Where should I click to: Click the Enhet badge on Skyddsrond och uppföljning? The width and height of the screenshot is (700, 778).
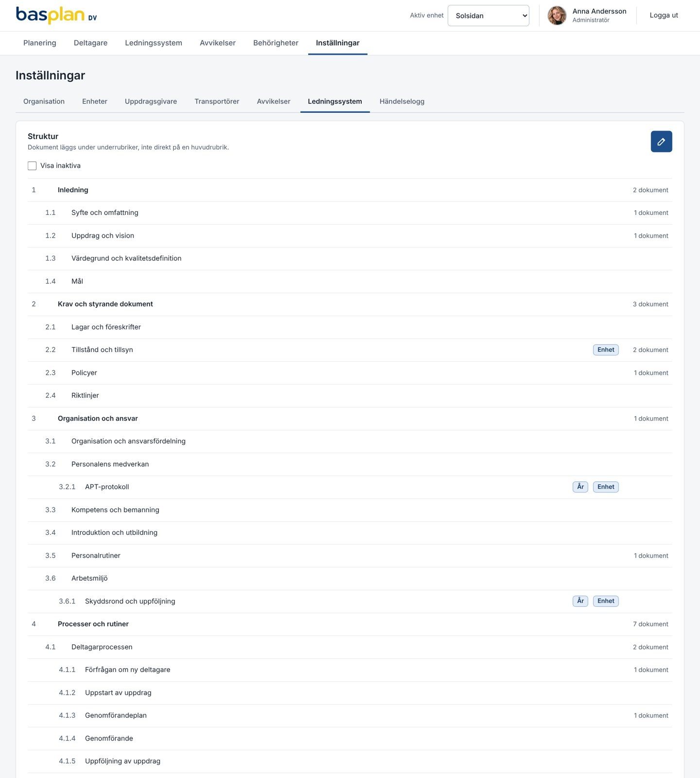[x=606, y=601]
